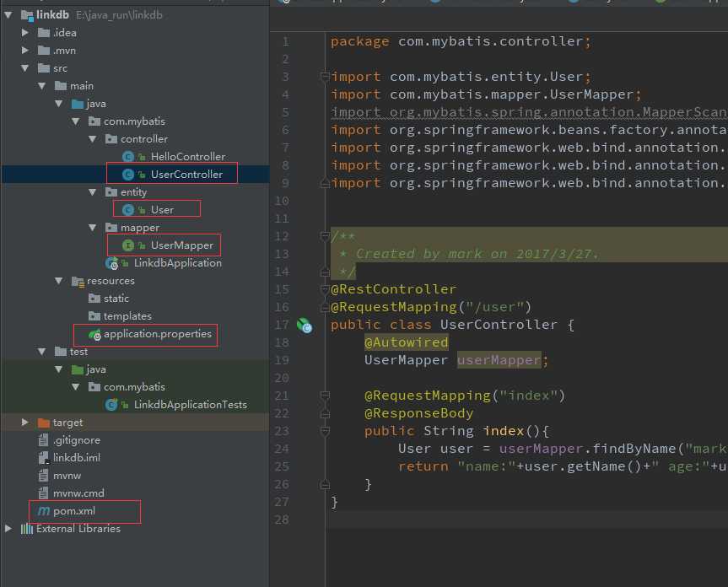Collapse the entity package arrow
This screenshot has width=728, height=587.
(93, 191)
